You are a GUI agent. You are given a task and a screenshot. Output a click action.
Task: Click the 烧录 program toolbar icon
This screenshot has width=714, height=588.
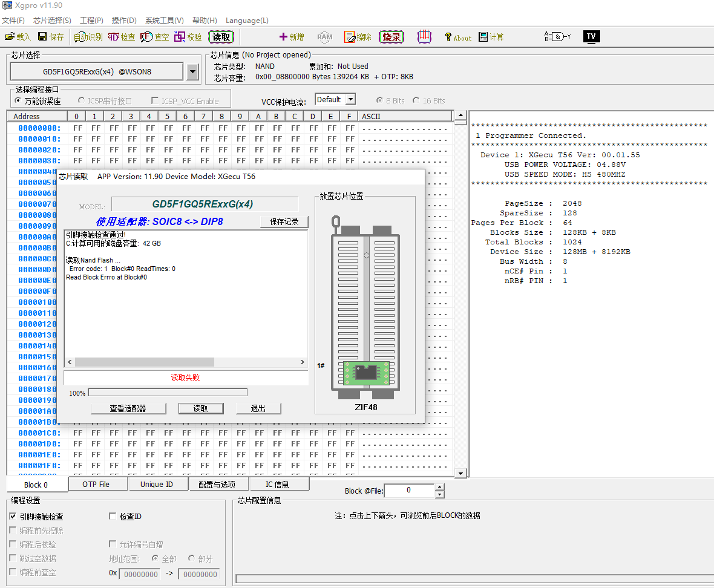click(391, 37)
